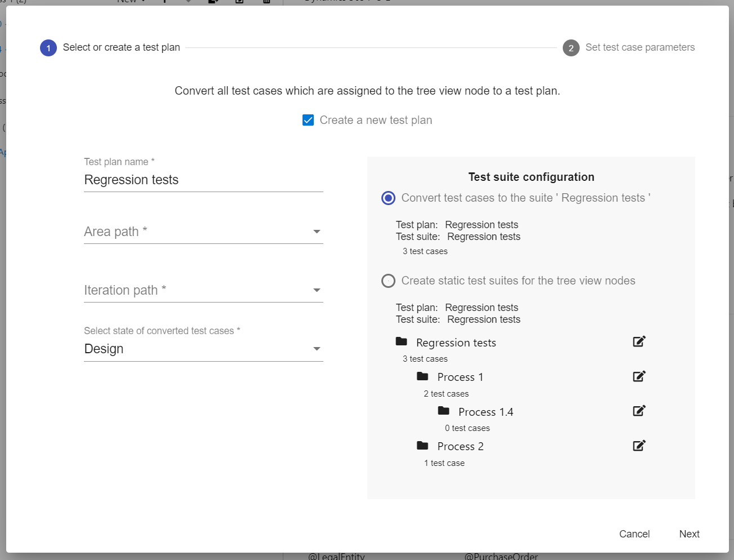Screen dimensions: 734x560
Task: Go to step 1 Select or create test plan
Action: [x=48, y=48]
